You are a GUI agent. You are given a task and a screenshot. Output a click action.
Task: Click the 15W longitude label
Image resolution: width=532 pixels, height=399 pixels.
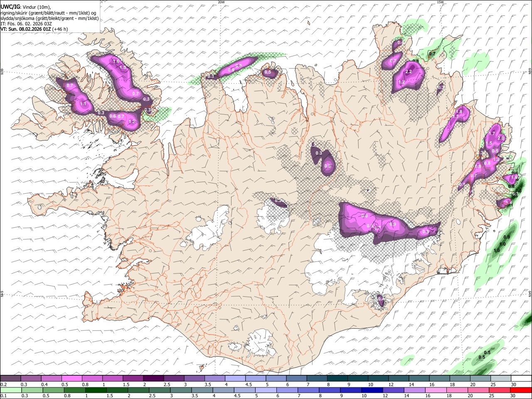(x=440, y=2)
